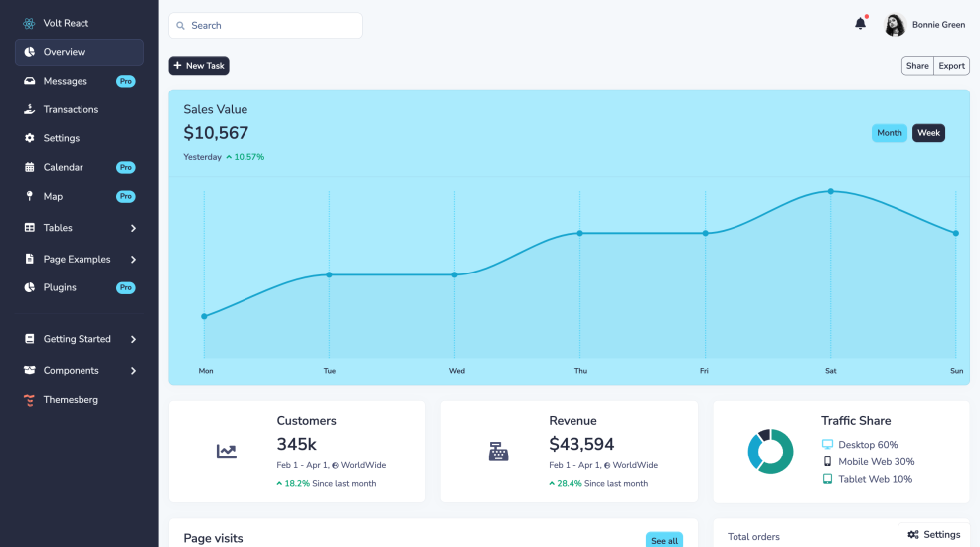Click the Messages inbox icon in sidebar

click(x=30, y=81)
